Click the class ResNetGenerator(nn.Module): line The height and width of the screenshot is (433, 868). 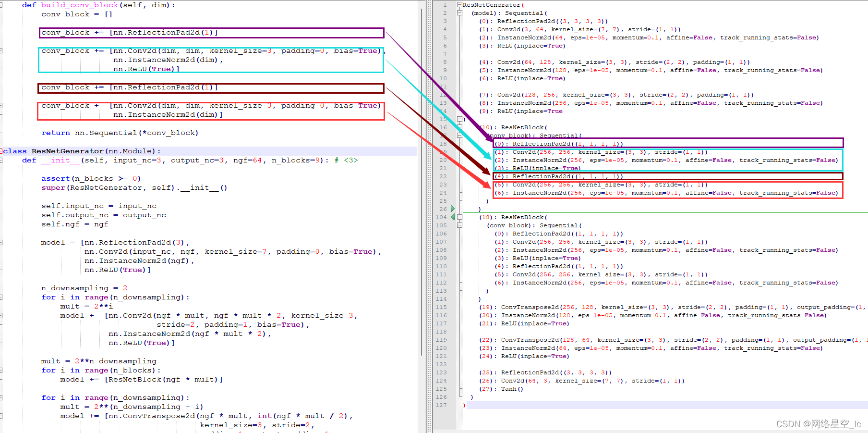82,151
